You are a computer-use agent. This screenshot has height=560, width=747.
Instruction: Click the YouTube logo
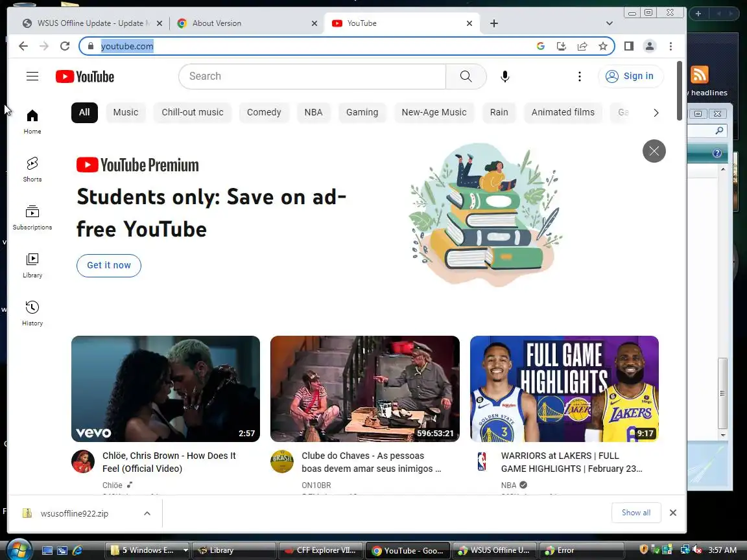[x=85, y=76]
